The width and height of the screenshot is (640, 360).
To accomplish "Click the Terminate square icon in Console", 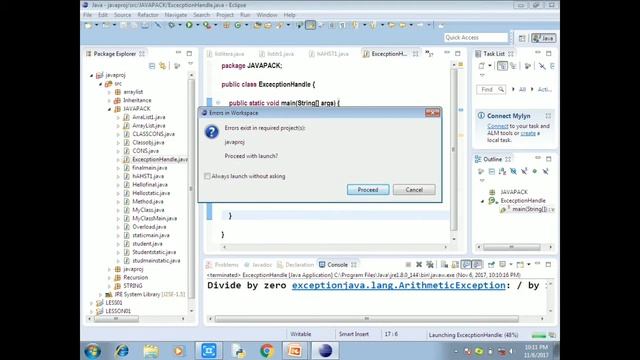I will [408, 264].
